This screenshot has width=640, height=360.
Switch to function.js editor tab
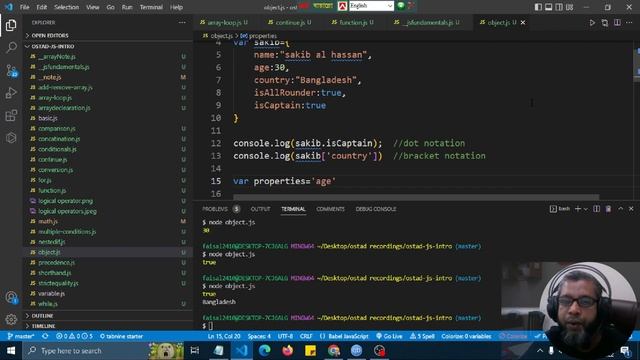click(353, 22)
